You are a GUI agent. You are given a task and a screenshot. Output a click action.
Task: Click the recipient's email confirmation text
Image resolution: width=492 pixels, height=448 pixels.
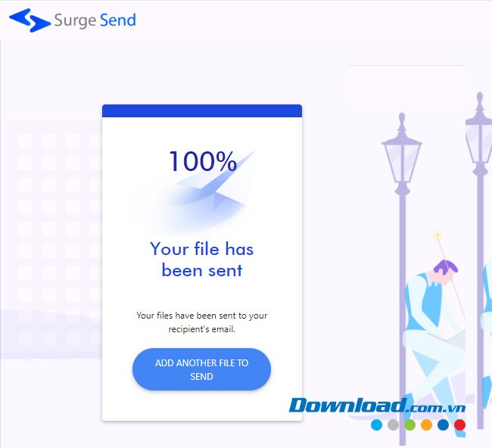202,322
